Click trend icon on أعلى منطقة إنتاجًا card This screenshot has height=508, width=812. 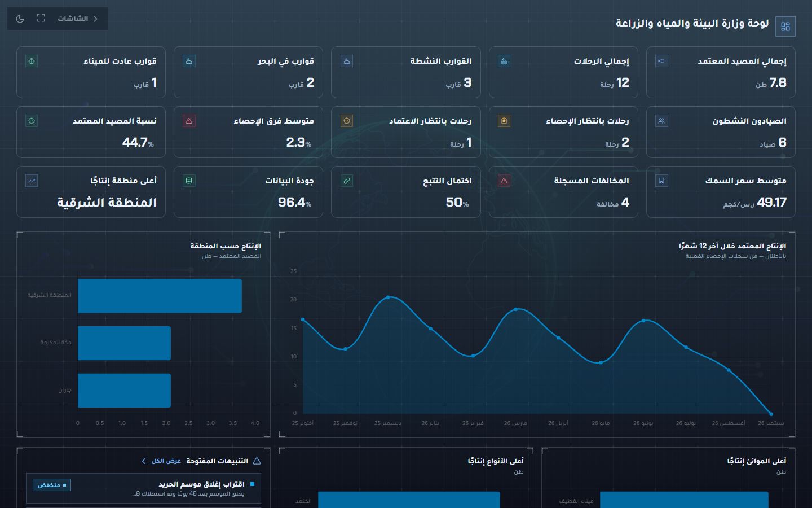32,181
